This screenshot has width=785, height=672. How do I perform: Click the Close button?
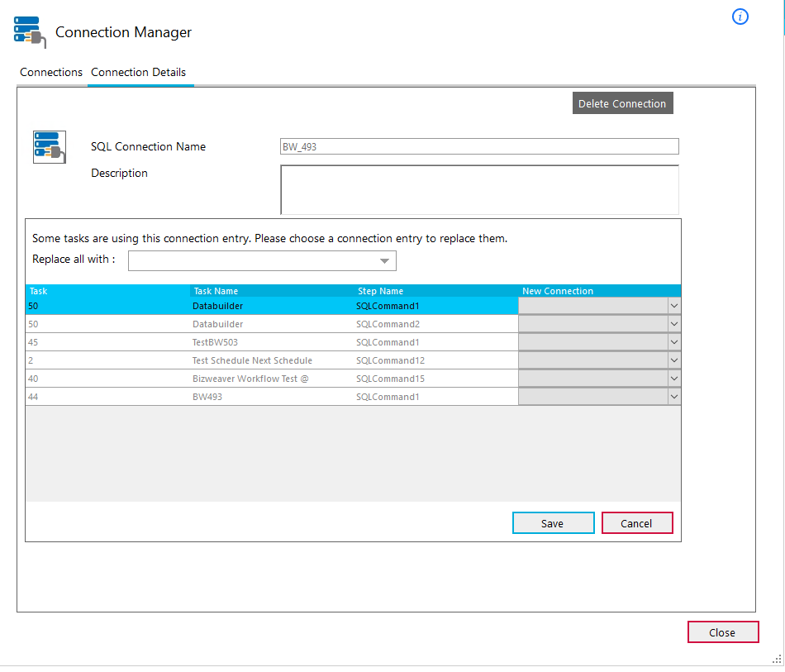point(723,632)
